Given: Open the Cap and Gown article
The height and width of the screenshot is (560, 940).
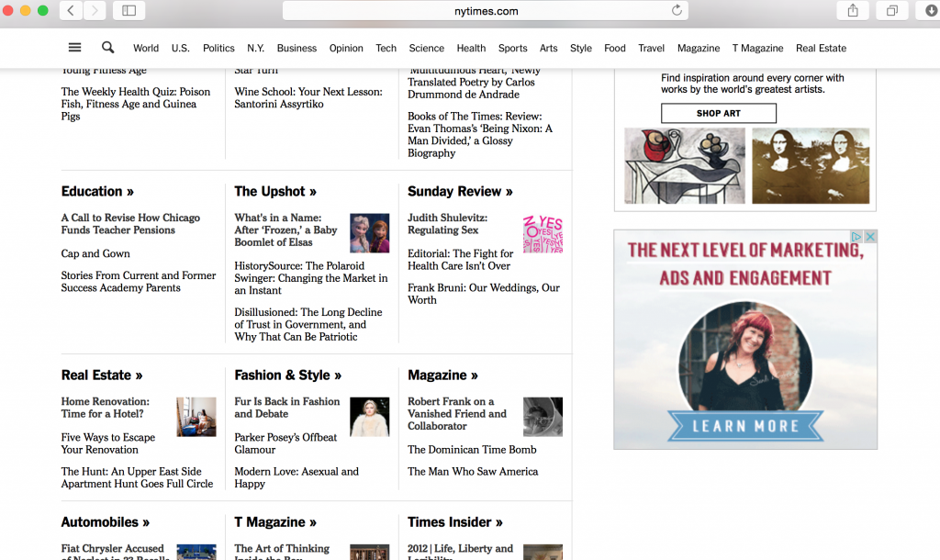Looking at the screenshot, I should click(95, 253).
